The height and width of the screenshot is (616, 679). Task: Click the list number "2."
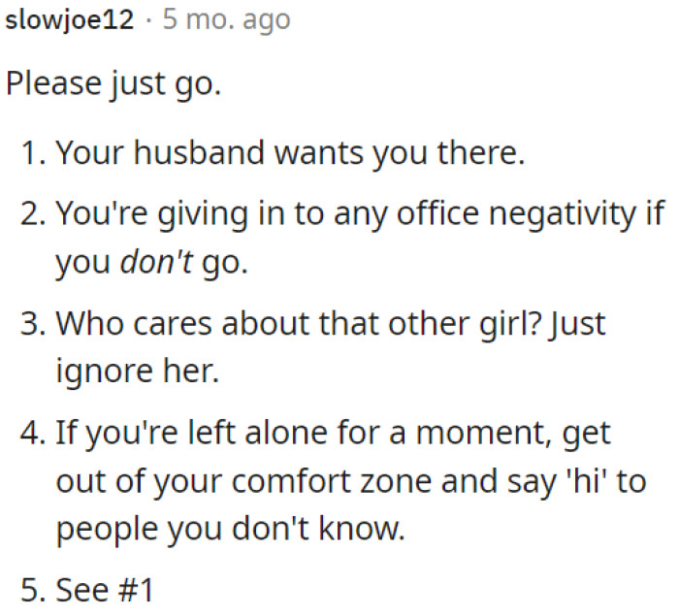[33, 213]
